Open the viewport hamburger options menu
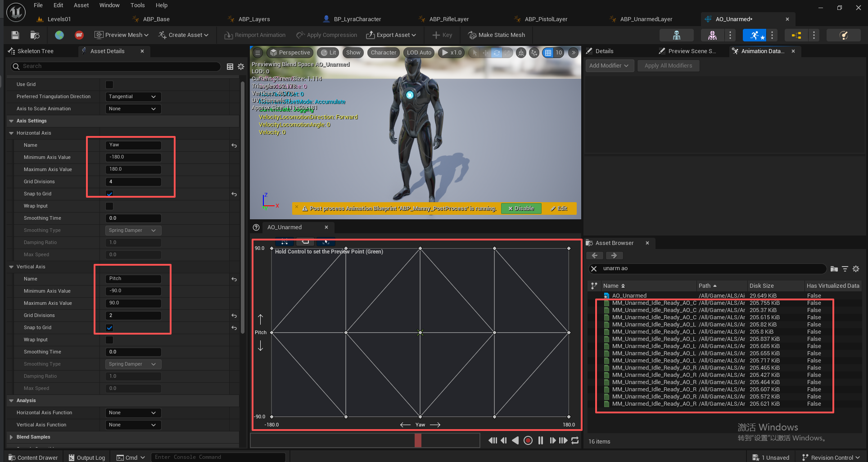Viewport: 868px width, 462px height. click(258, 53)
